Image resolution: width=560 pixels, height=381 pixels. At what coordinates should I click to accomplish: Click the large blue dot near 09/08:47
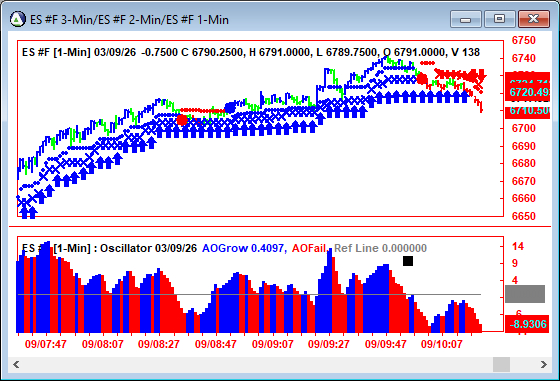[230, 107]
